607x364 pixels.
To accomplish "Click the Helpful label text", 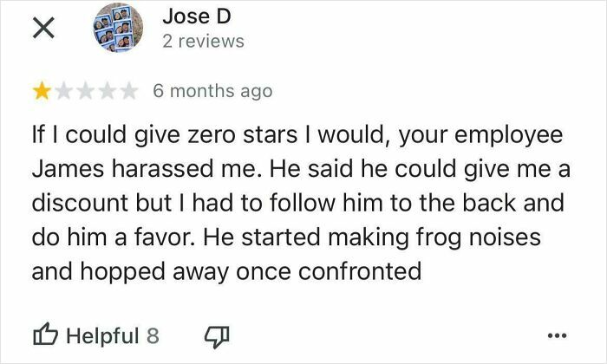I will 102,335.
